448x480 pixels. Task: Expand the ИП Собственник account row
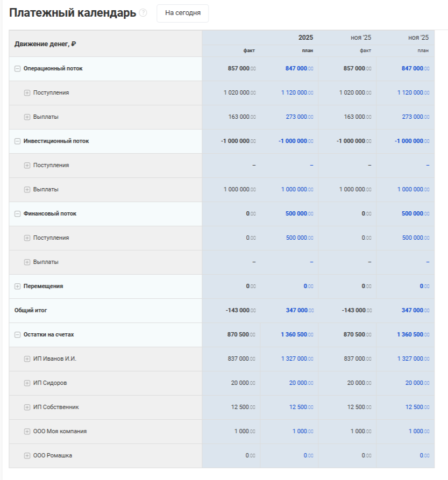tap(27, 407)
